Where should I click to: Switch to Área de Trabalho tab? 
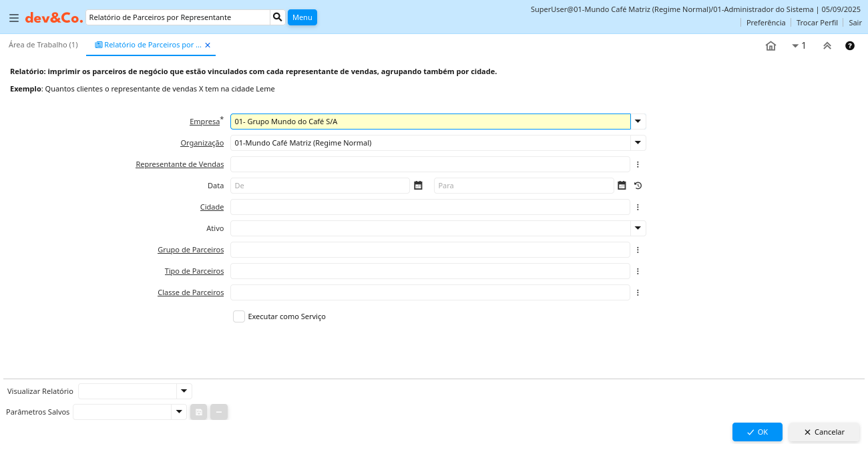pyautogui.click(x=43, y=45)
